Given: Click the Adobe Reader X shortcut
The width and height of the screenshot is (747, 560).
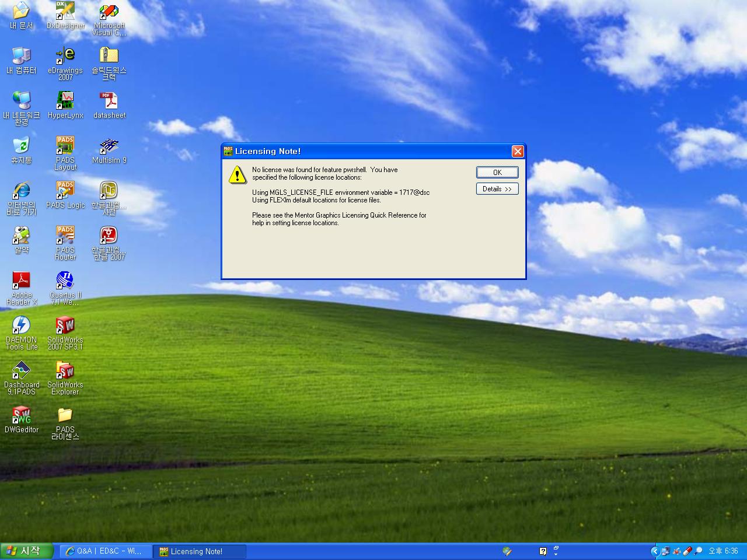Looking at the screenshot, I should (22, 281).
